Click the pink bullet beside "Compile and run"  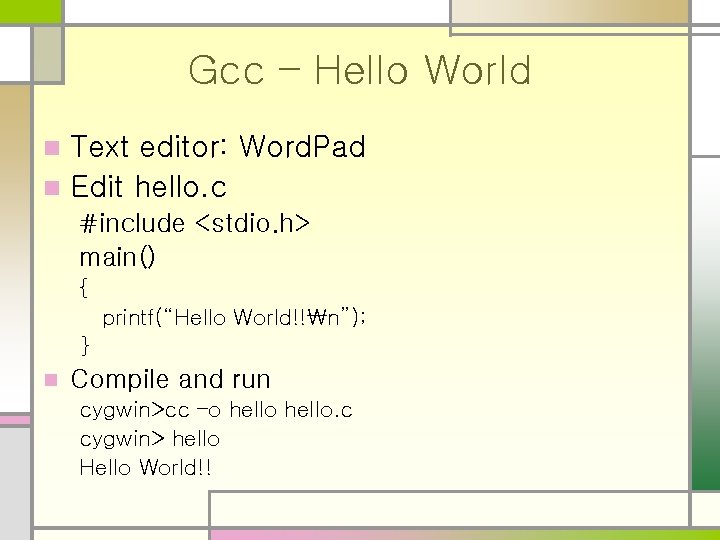[51, 380]
